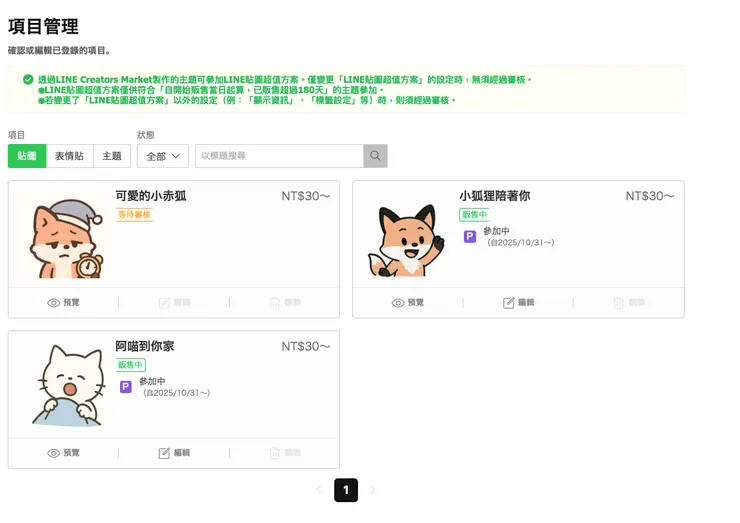Click the 項目管理 page heading

click(x=43, y=26)
